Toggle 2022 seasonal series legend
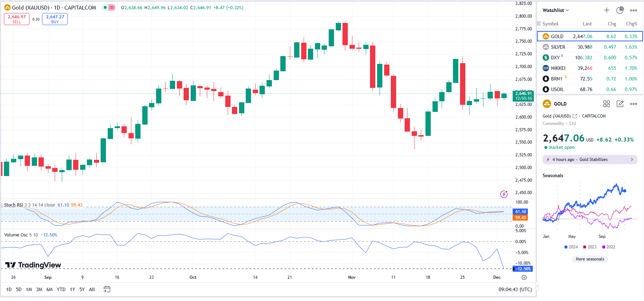The height and width of the screenshot is (301, 644). tap(609, 247)
